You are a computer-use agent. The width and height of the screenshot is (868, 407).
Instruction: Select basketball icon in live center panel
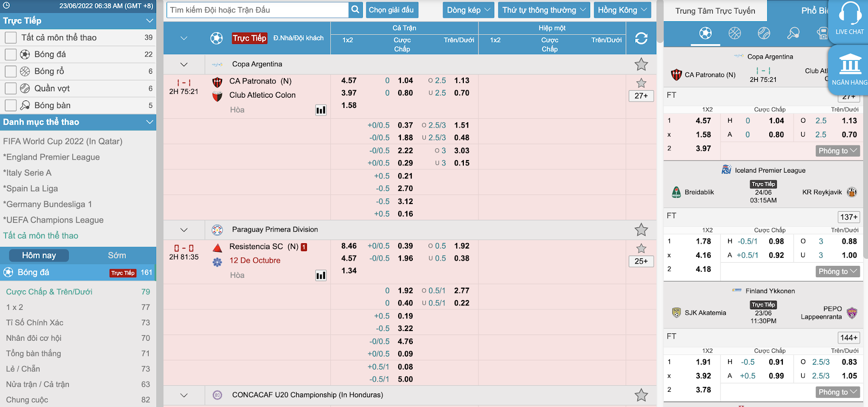735,34
